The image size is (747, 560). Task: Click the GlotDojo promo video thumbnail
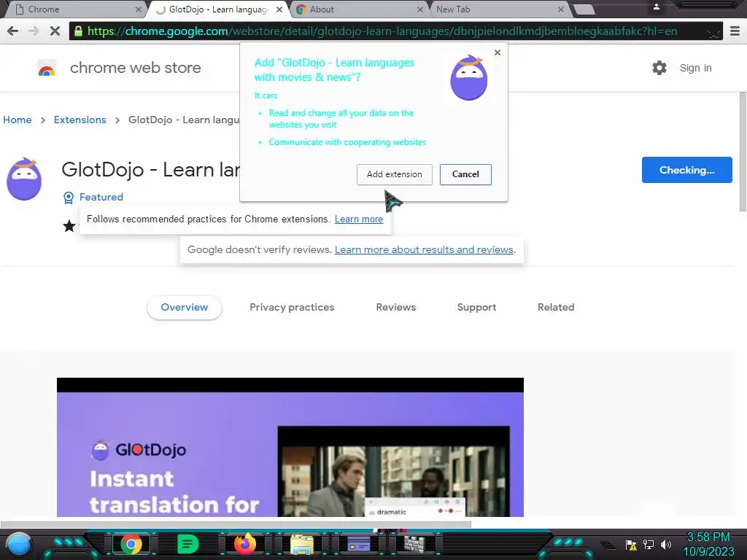290,447
